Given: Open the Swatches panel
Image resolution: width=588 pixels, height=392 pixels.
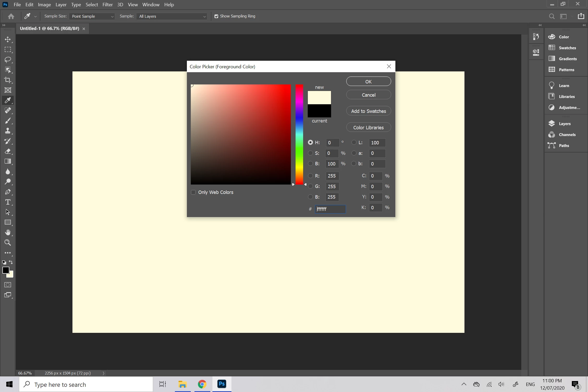Looking at the screenshot, I should 567,48.
